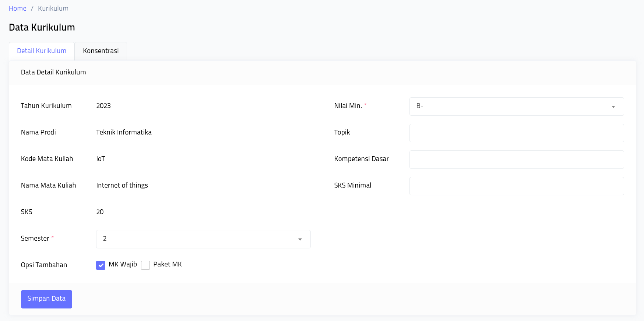Click into the SKS Minimal field
Viewport: 644px width, 321px height.
516,186
